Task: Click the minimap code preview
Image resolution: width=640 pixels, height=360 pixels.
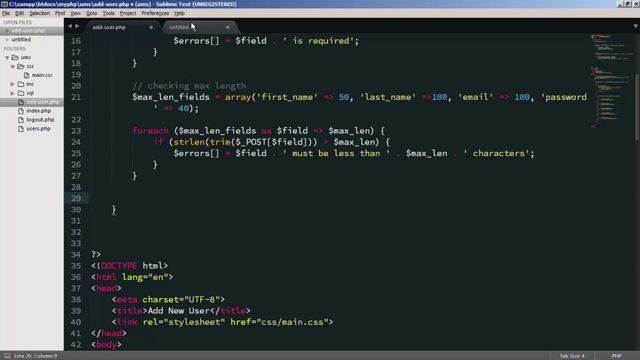Action: 611,80
